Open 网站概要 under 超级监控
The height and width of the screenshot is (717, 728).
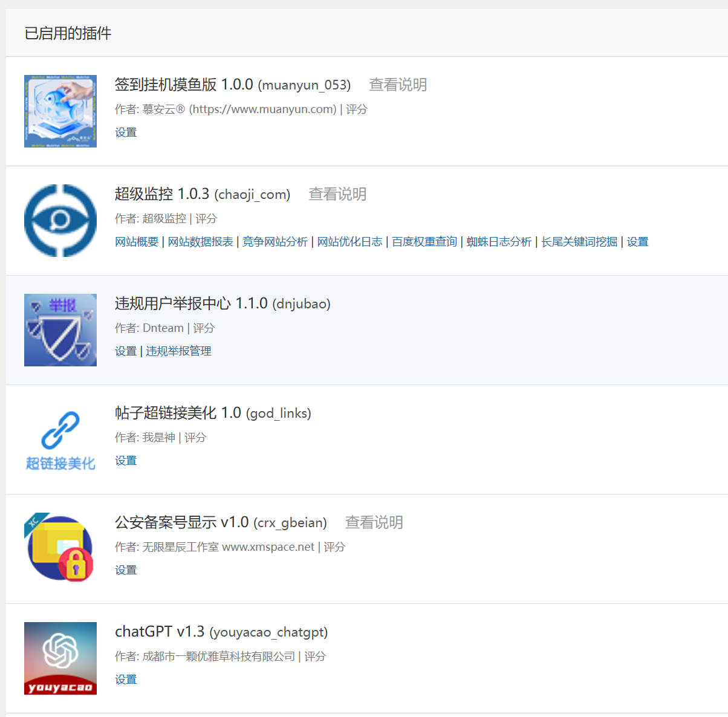click(x=137, y=242)
